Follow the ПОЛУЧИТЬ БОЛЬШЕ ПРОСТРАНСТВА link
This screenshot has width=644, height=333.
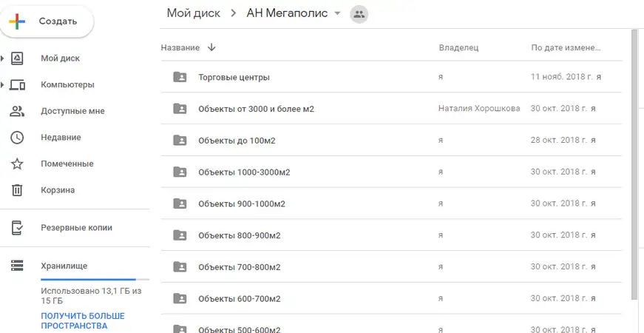coord(83,321)
